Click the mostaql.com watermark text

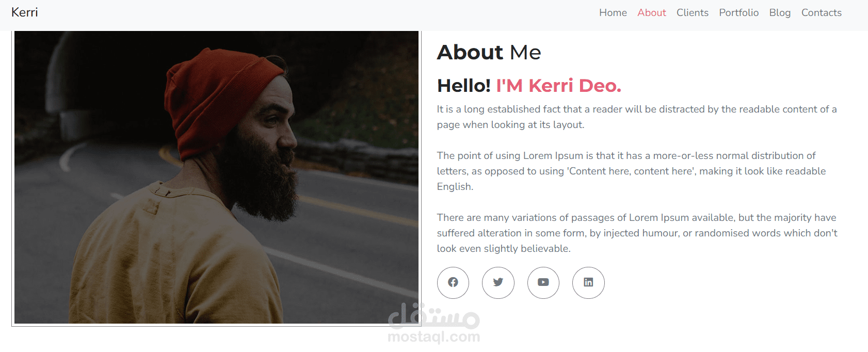click(x=433, y=337)
